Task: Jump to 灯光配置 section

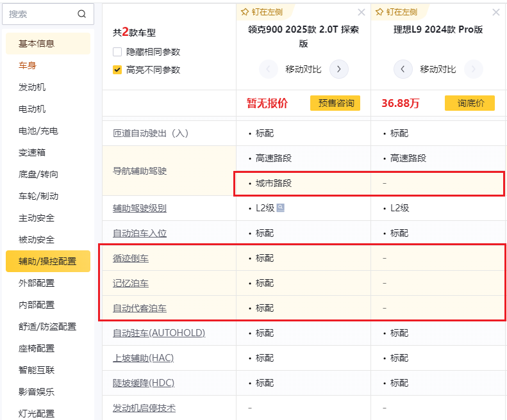Action: 37,414
